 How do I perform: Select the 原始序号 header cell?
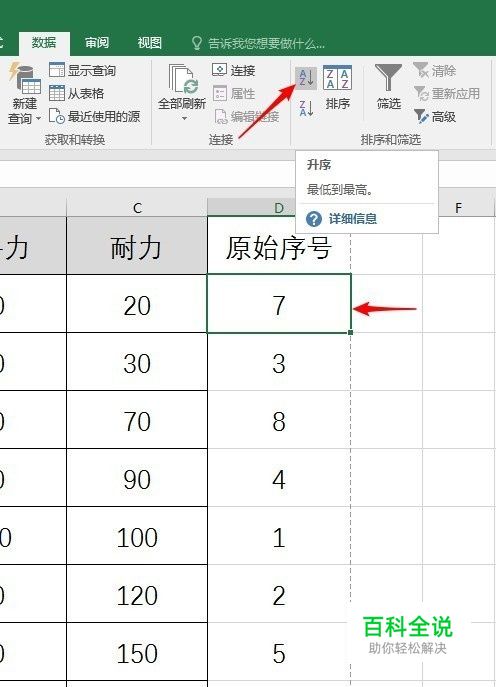[279, 247]
